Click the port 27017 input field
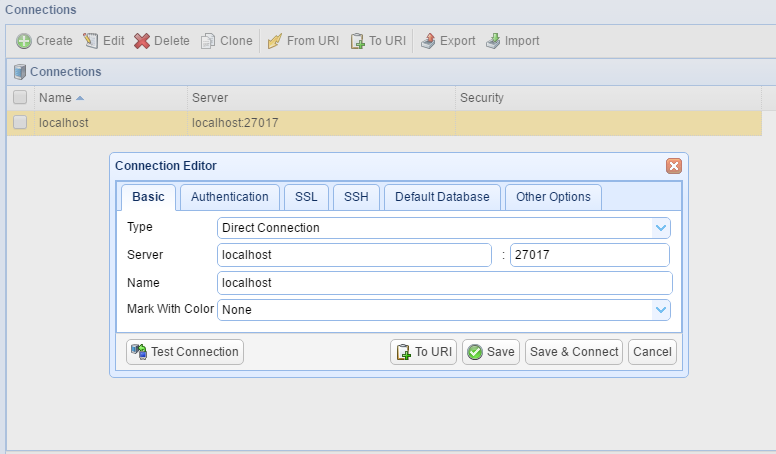 590,255
